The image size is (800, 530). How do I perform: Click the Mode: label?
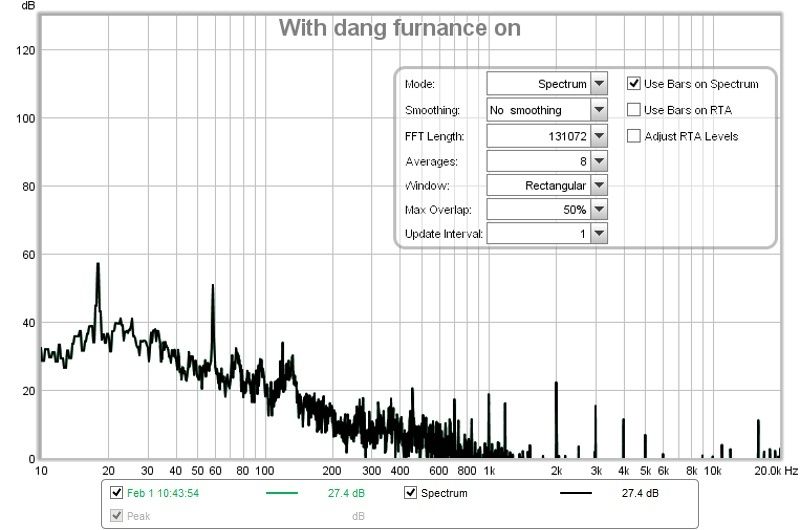419,84
